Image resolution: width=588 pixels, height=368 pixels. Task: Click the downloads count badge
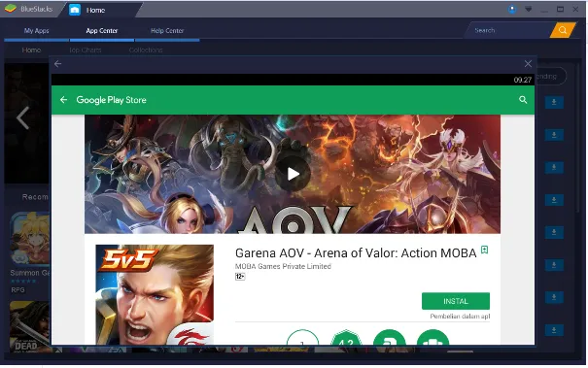(x=302, y=337)
